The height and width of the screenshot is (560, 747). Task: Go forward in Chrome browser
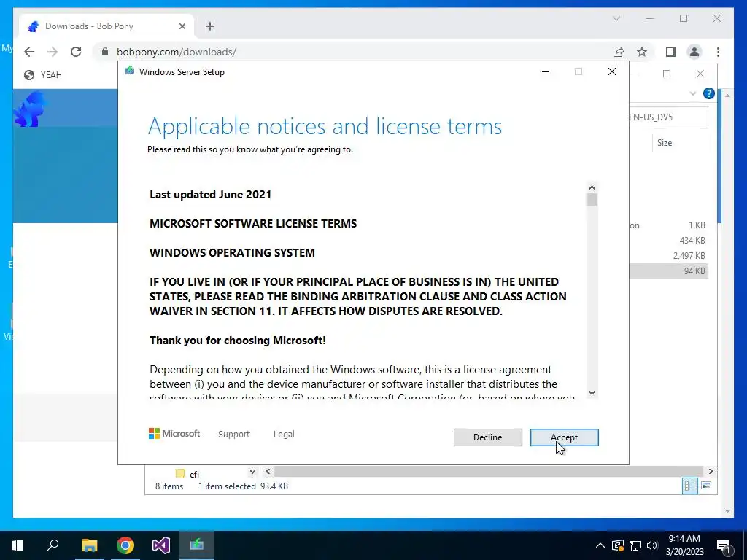click(53, 52)
